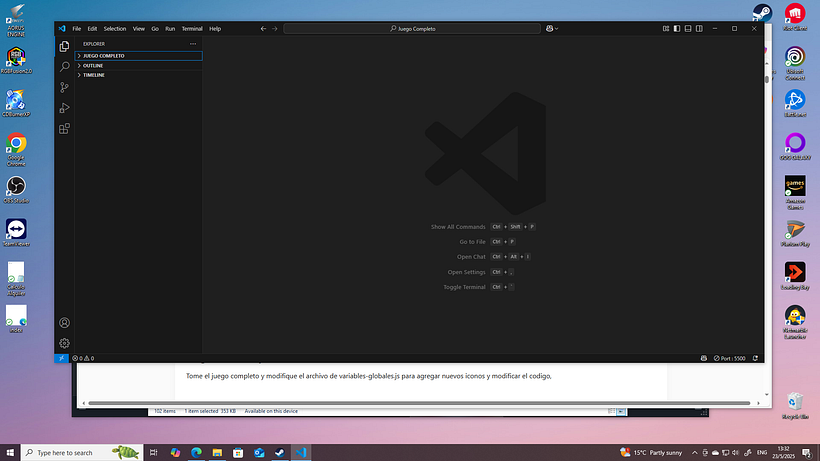This screenshot has width=820, height=461.
Task: Open the Selection menu
Action: coord(115,29)
